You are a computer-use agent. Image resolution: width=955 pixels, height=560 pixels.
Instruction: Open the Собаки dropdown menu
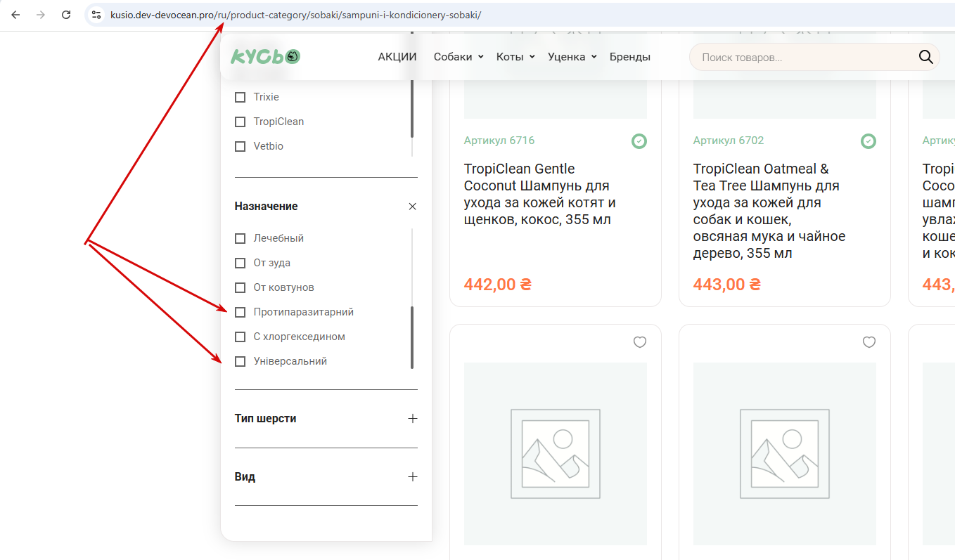(x=458, y=57)
